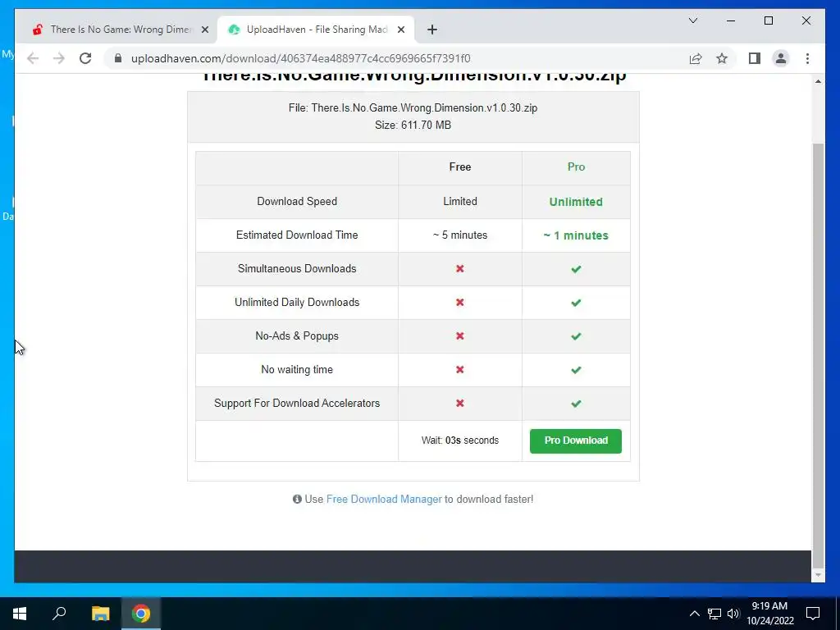Image resolution: width=840 pixels, height=630 pixels.
Task: Click the Estimated Download Time label
Action: 297,235
